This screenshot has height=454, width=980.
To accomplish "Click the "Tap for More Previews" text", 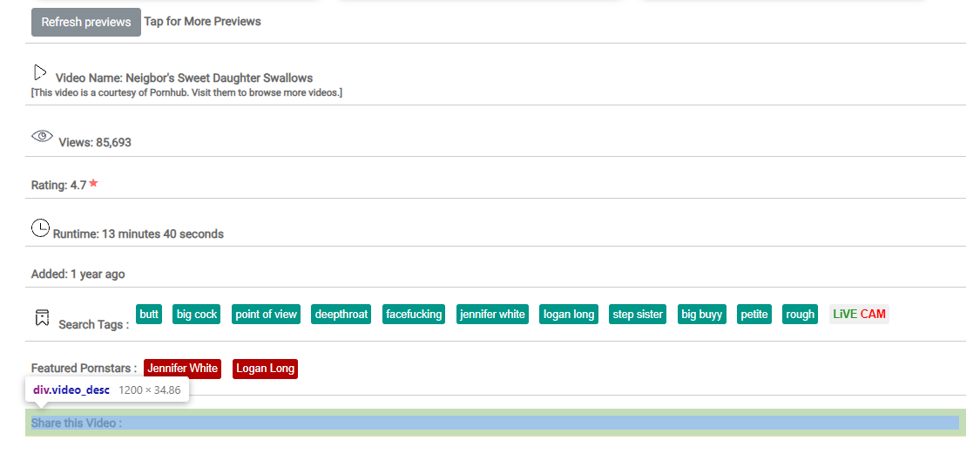I will coord(202,22).
